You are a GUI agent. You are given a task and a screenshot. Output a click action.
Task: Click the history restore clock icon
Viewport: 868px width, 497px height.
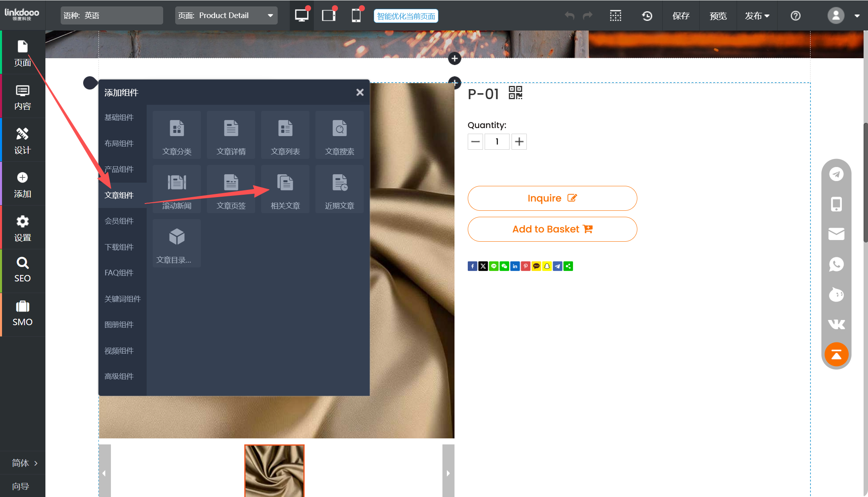tap(647, 16)
